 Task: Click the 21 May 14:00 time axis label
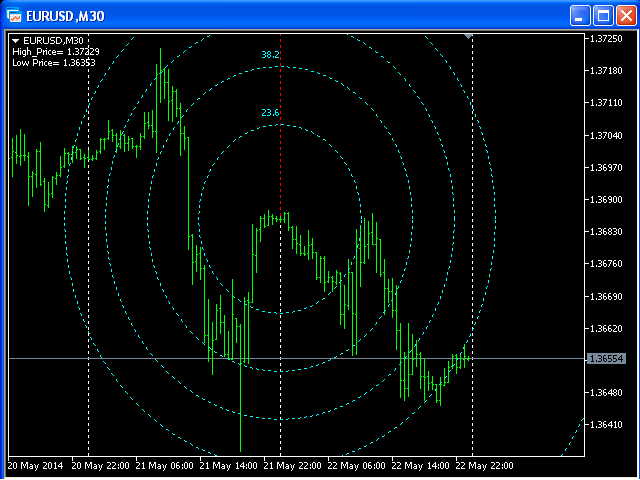coord(229,466)
